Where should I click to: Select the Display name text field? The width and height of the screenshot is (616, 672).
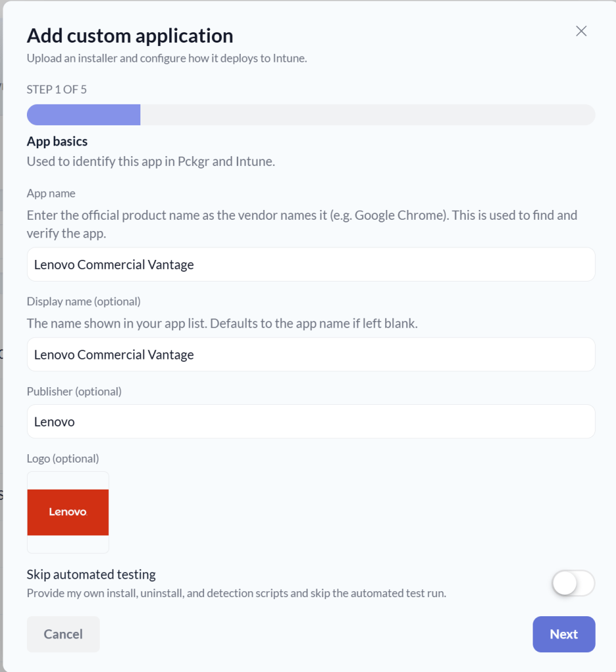click(311, 354)
